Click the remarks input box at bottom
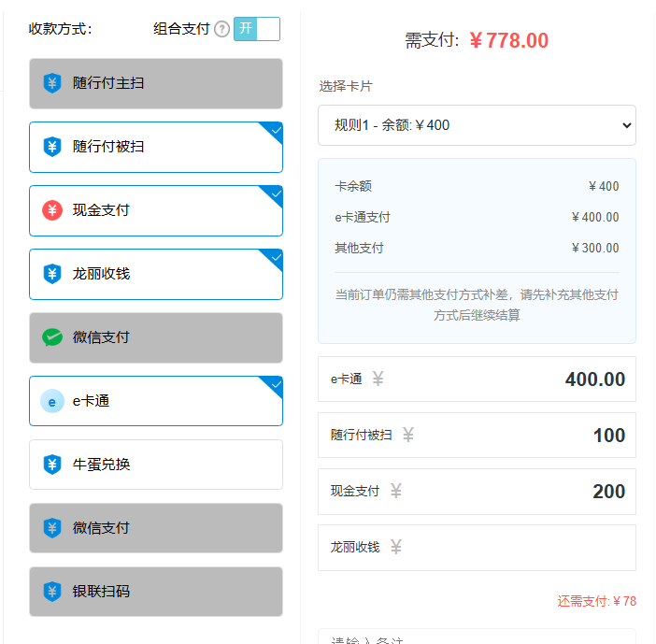656x644 pixels. [477, 637]
